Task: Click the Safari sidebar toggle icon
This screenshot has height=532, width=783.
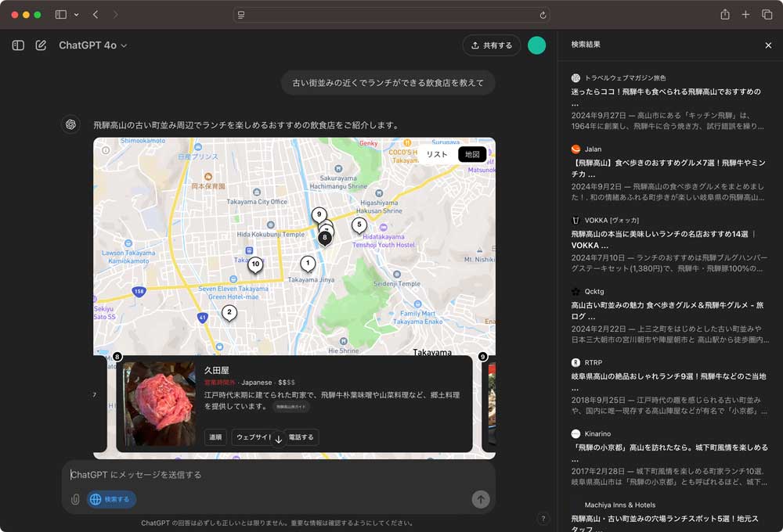Action: tap(61, 14)
